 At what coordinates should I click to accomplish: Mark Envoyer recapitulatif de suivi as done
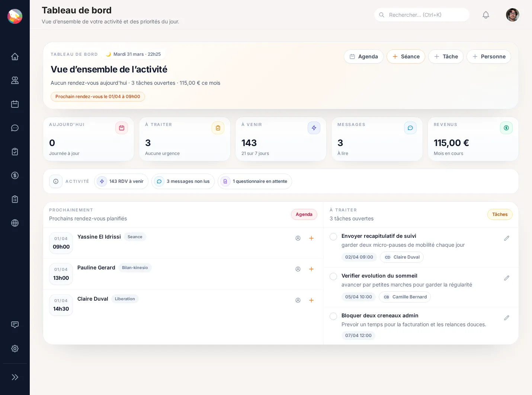(x=333, y=237)
